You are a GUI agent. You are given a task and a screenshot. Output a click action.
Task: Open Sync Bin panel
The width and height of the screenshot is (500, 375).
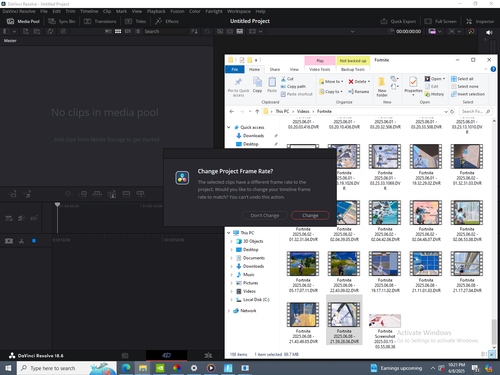(62, 21)
